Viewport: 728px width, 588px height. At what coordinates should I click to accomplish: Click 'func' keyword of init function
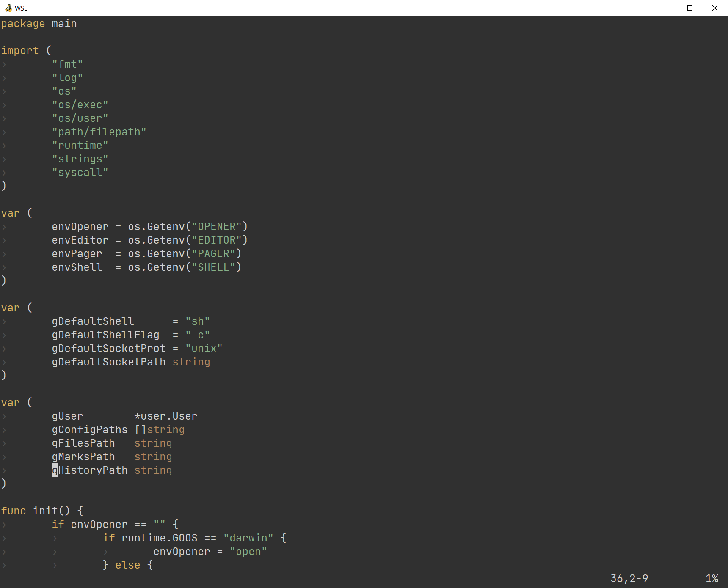[14, 511]
